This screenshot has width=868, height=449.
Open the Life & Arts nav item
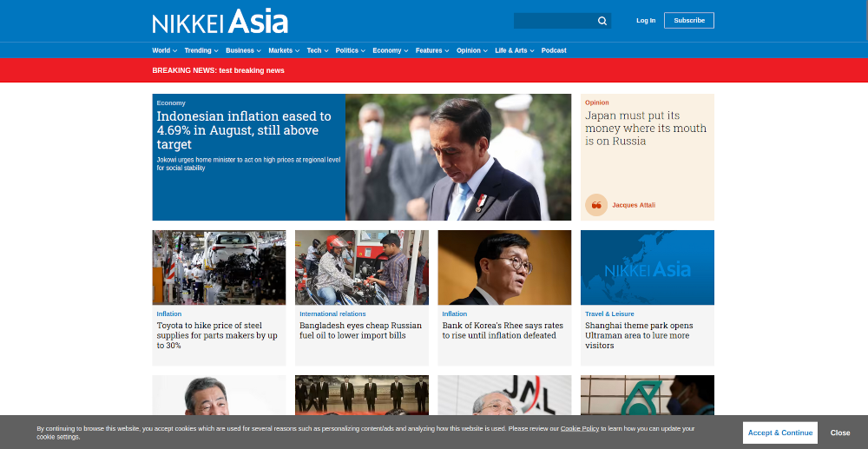[x=511, y=50]
